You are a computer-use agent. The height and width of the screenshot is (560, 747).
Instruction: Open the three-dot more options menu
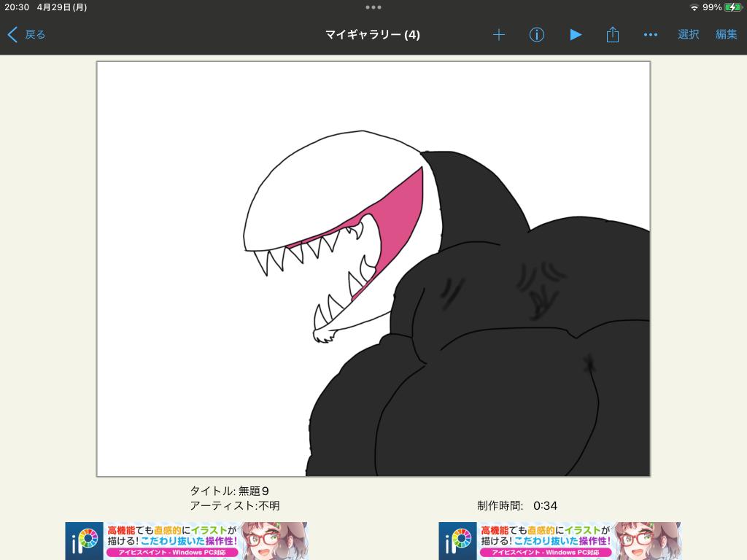651,34
